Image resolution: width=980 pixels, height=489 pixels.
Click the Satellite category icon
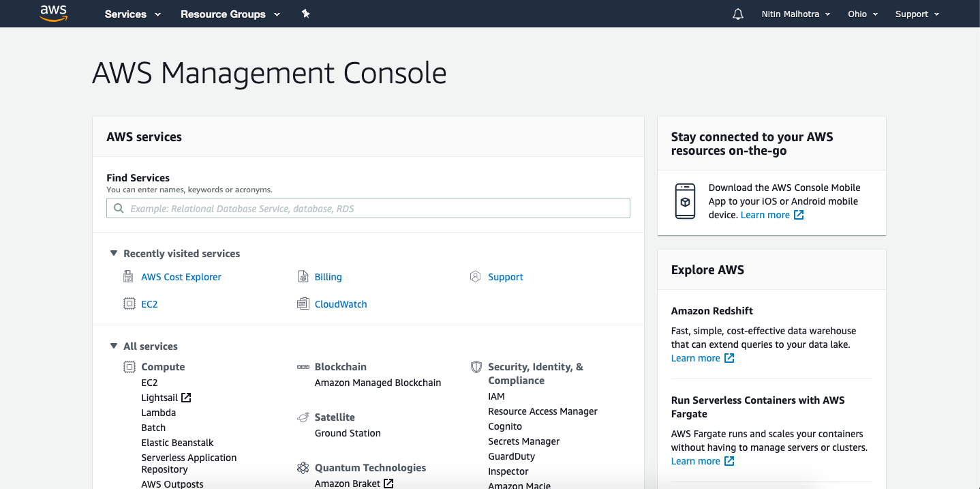303,417
